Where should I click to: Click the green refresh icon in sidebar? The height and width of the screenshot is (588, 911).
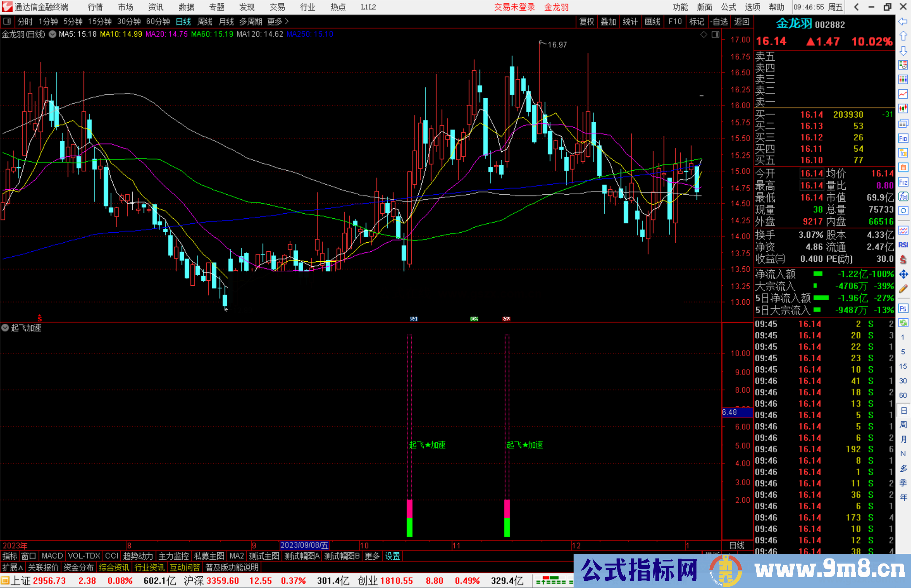(903, 323)
